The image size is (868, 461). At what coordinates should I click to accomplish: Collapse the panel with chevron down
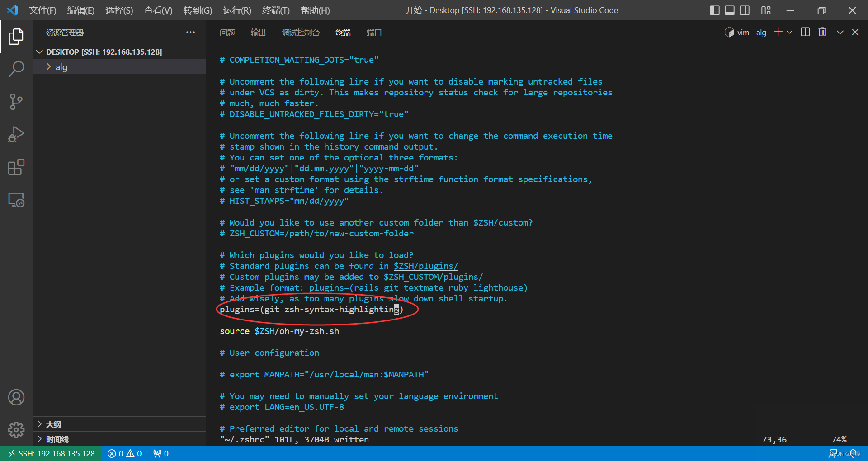click(x=840, y=32)
